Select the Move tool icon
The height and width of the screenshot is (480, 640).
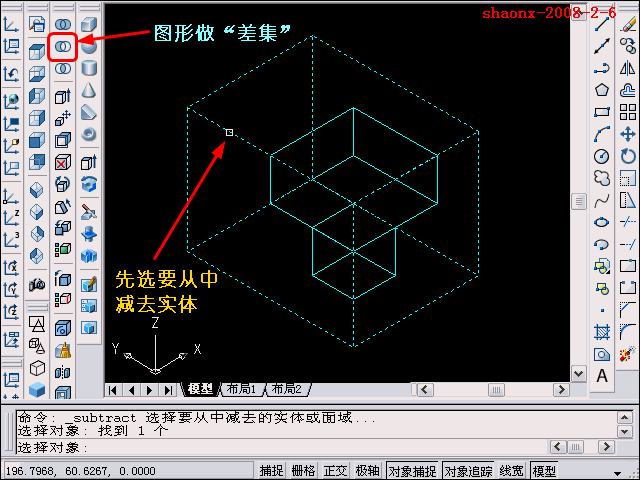[628, 134]
